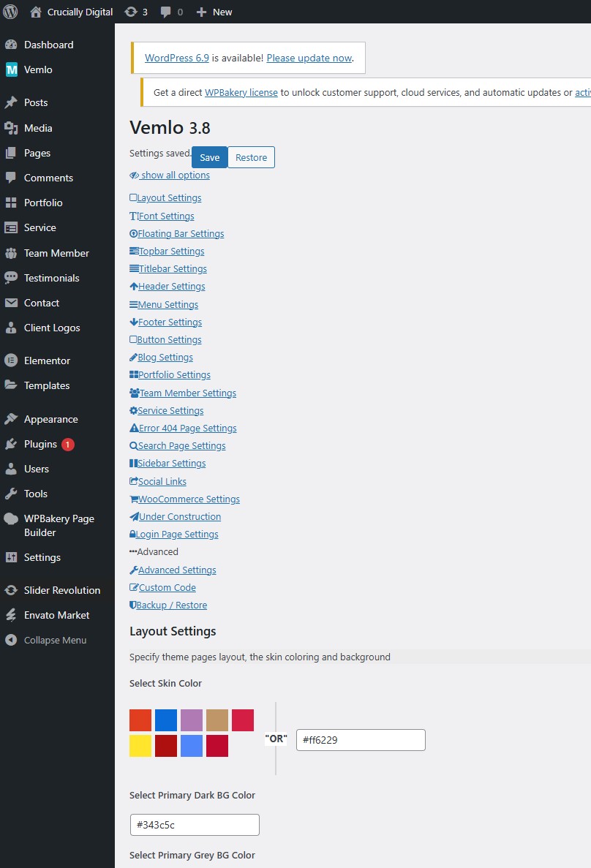Select the blue skin color swatch
Screen dimensions: 591x868
pos(166,720)
